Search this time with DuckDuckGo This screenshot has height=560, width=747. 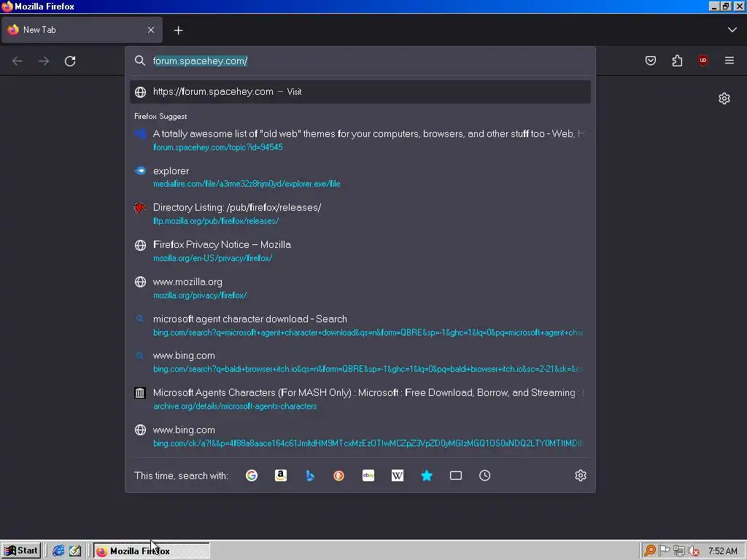coord(338,475)
